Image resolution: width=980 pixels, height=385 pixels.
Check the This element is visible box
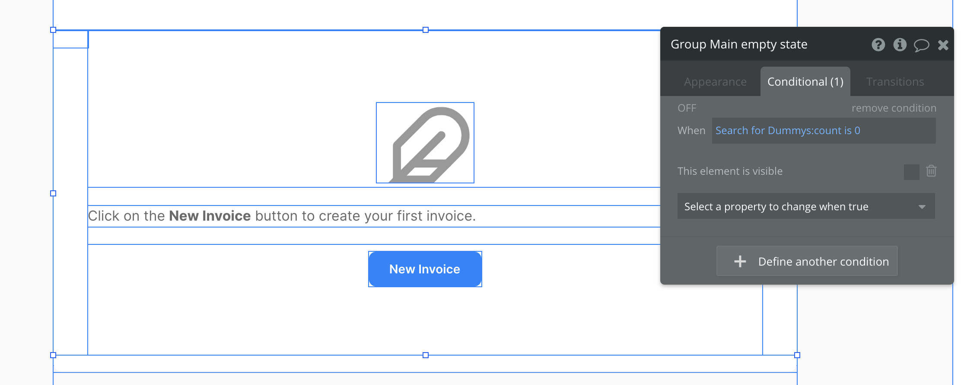point(911,172)
